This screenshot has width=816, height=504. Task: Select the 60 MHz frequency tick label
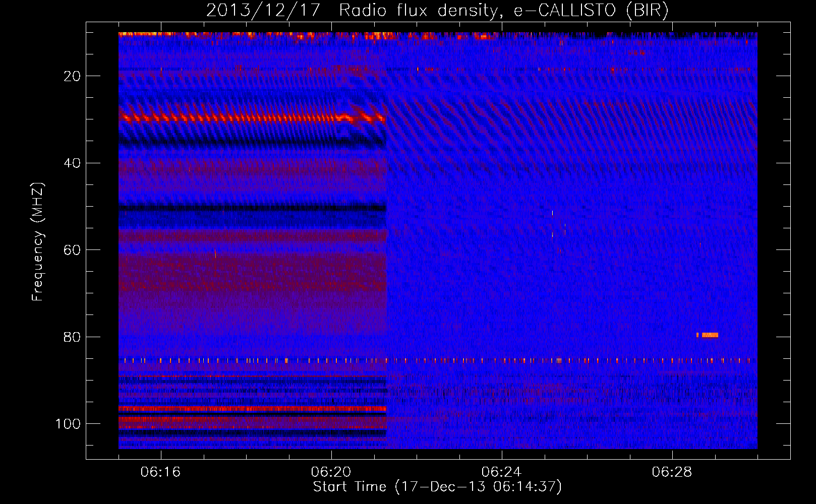pyautogui.click(x=73, y=250)
